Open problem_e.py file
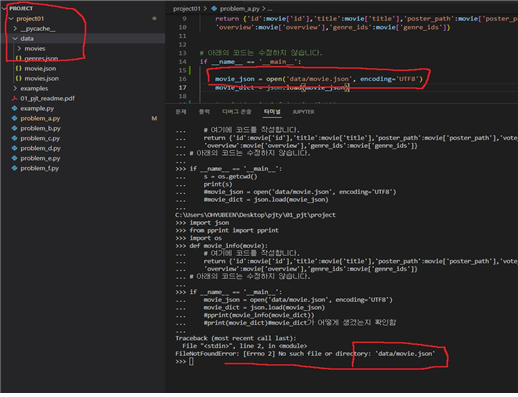The height and width of the screenshot is (397, 518). (x=40, y=158)
